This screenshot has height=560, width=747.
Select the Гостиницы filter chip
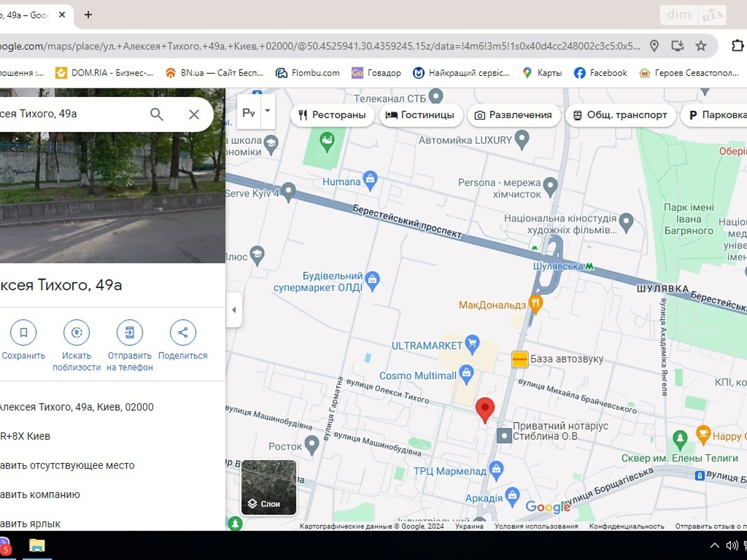pyautogui.click(x=421, y=115)
